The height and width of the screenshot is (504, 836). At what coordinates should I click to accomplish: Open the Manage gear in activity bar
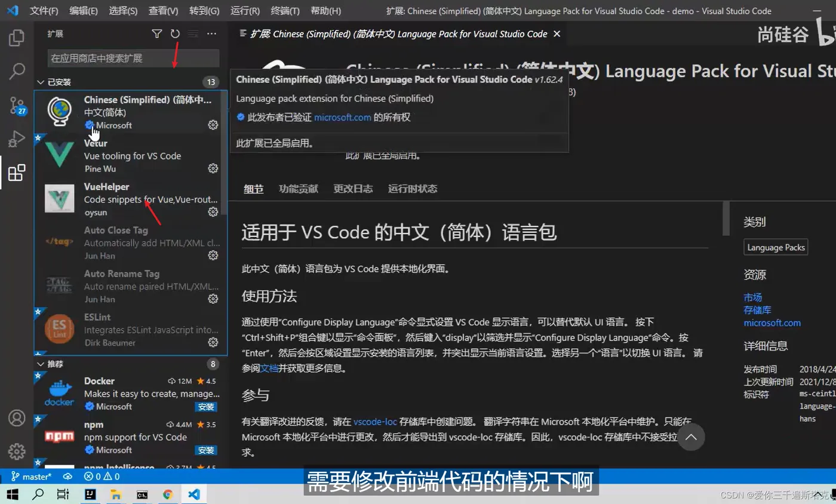point(17,451)
